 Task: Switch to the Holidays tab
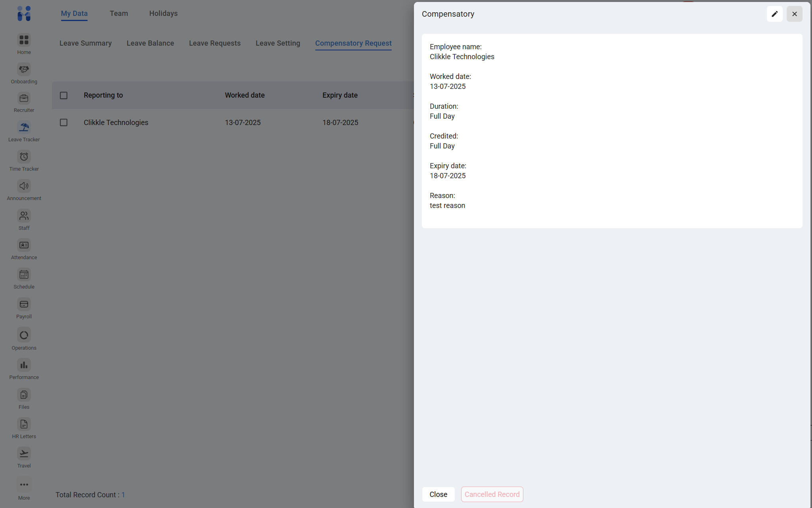click(163, 13)
